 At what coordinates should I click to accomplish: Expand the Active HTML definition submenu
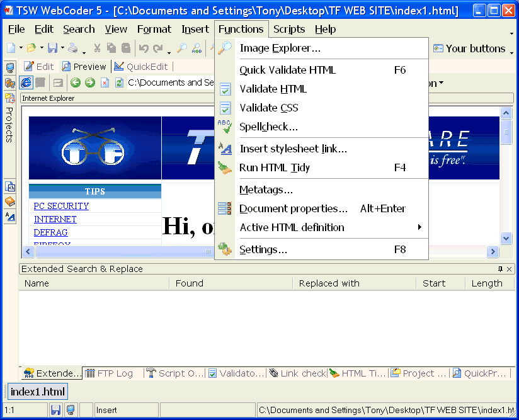(322, 227)
